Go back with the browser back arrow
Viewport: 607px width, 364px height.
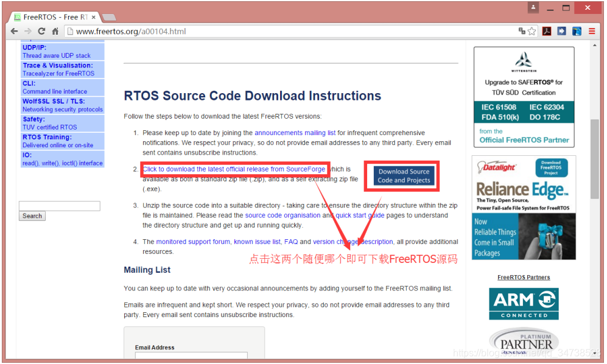tap(15, 32)
